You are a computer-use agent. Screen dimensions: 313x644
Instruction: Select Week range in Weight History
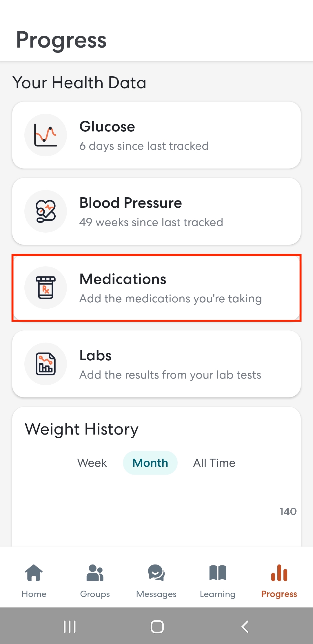click(x=92, y=463)
